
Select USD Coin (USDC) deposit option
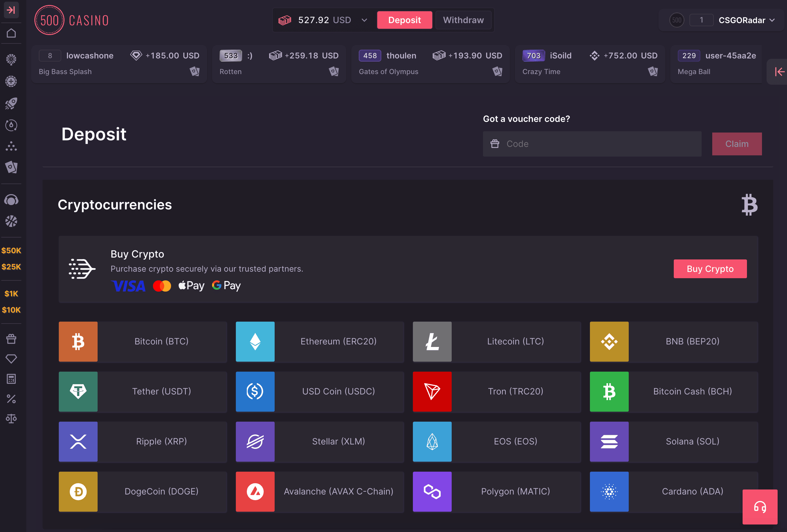click(320, 392)
